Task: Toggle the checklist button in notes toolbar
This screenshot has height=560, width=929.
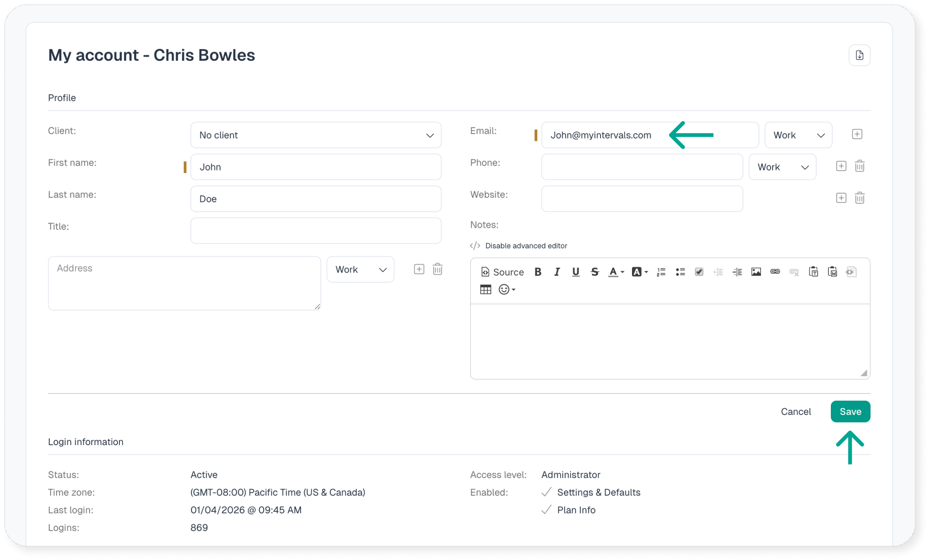Action: (x=699, y=272)
